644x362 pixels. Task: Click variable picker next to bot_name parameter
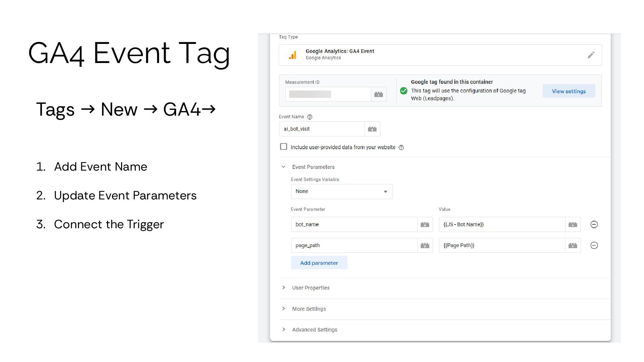(x=425, y=225)
